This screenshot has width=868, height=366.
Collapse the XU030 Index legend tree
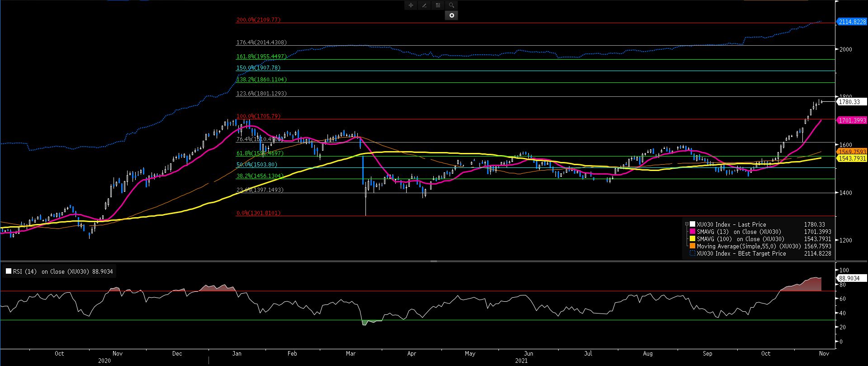click(687, 224)
